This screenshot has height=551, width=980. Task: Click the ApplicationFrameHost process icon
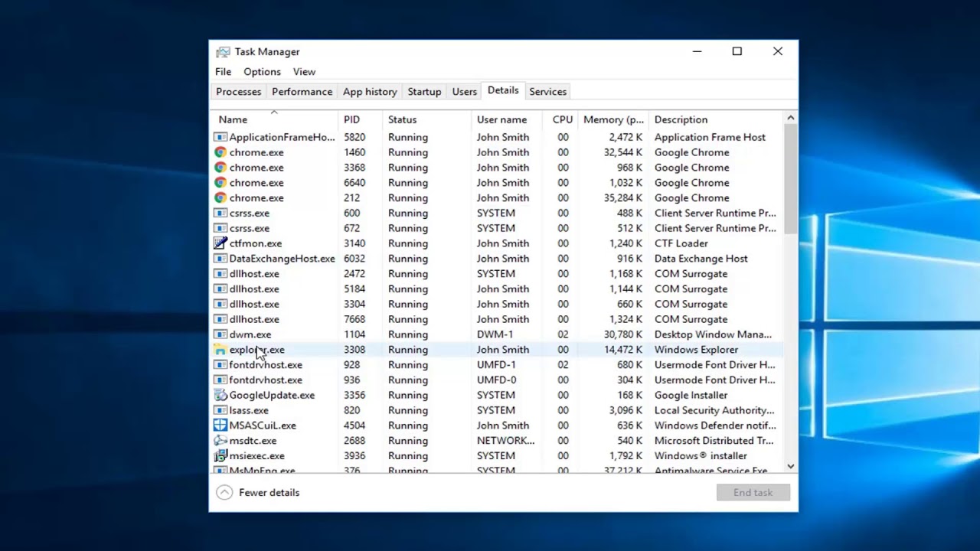220,137
